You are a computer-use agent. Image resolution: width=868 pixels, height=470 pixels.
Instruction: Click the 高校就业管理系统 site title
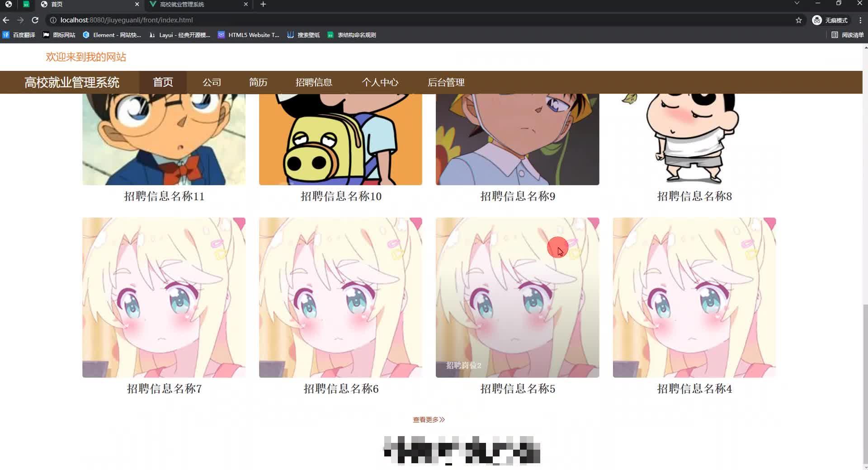(x=72, y=82)
